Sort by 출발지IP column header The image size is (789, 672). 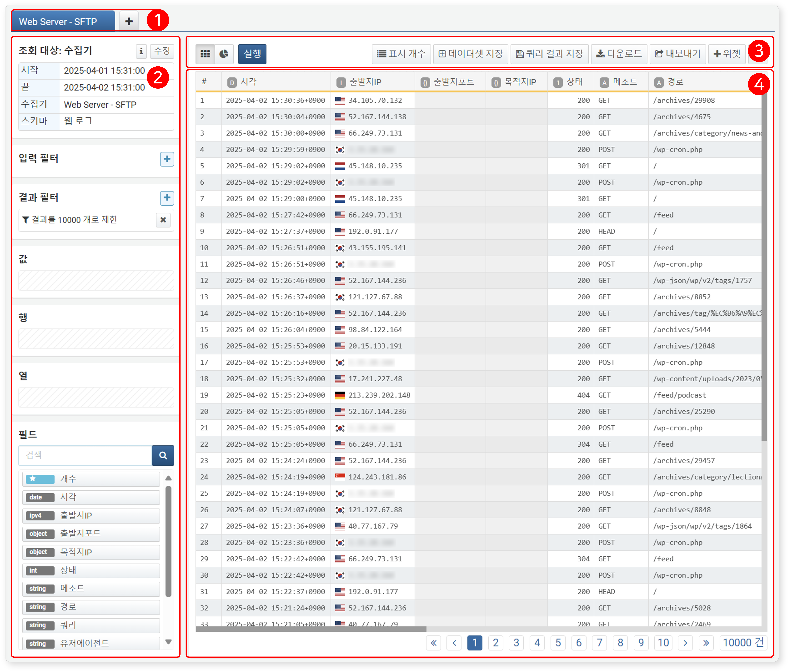click(373, 82)
